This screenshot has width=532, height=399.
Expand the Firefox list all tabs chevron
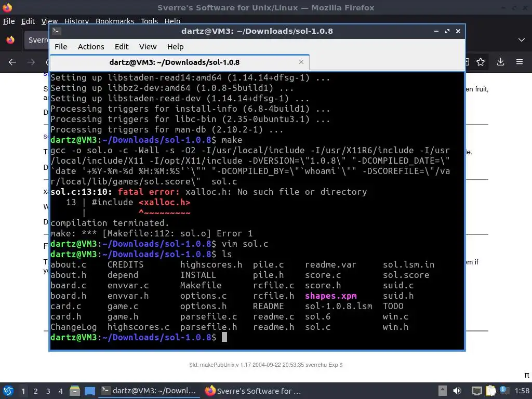(522, 39)
